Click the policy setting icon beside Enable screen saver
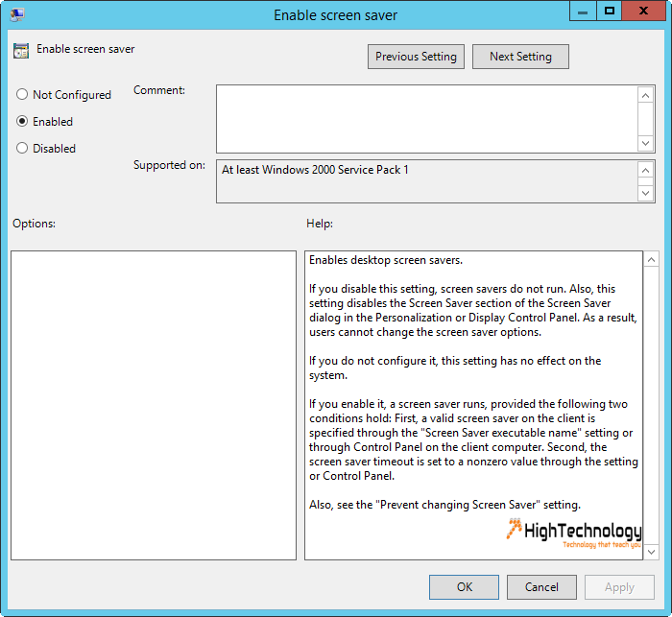The image size is (672, 617). 20,50
